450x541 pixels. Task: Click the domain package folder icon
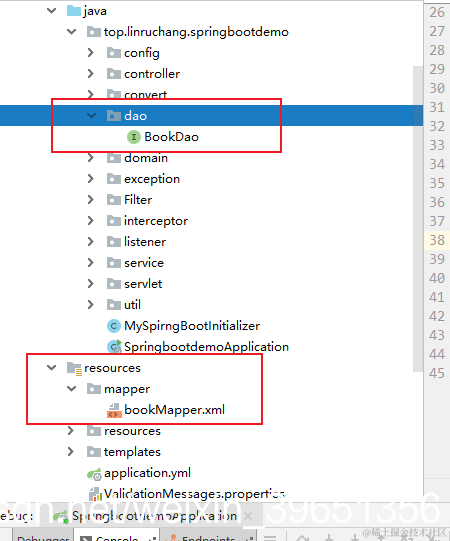pyautogui.click(x=114, y=158)
